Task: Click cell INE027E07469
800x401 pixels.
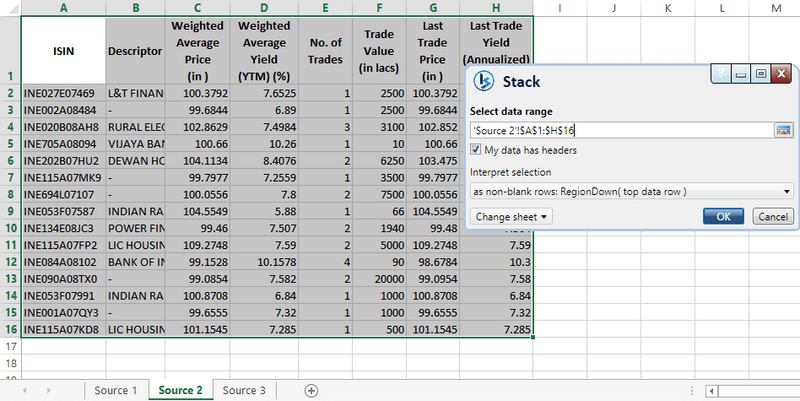Action: point(64,93)
